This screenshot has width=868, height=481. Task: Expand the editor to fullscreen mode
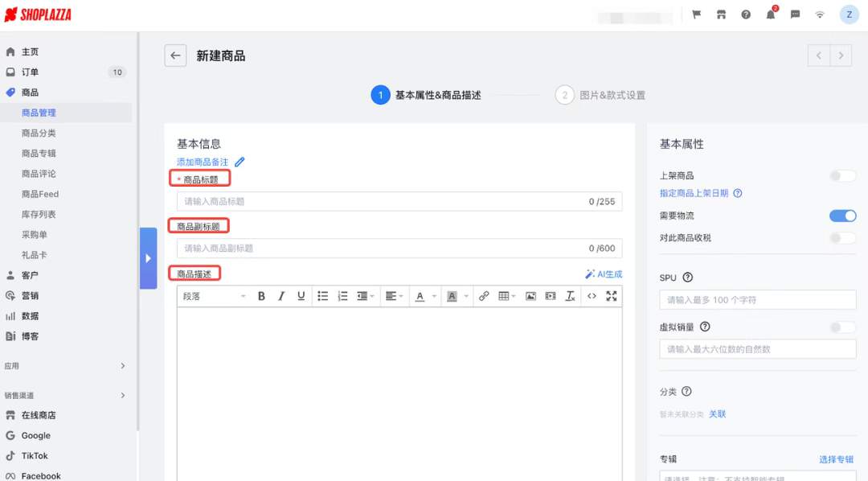coord(612,296)
